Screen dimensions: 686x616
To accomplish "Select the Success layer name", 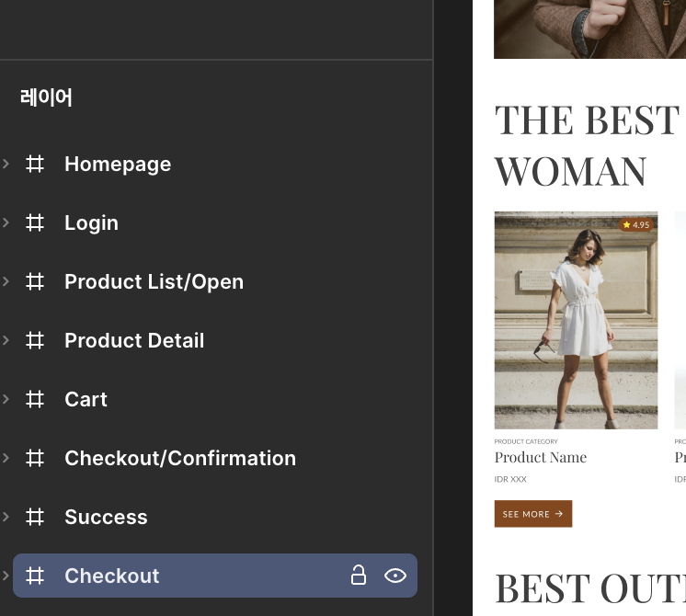I will pyautogui.click(x=106, y=517).
